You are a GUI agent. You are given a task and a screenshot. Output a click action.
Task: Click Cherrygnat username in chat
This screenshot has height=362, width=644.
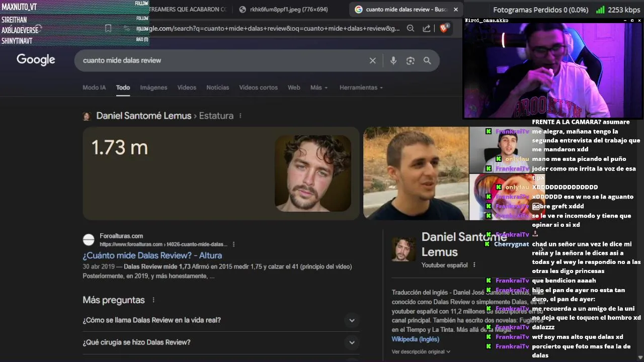(x=511, y=244)
